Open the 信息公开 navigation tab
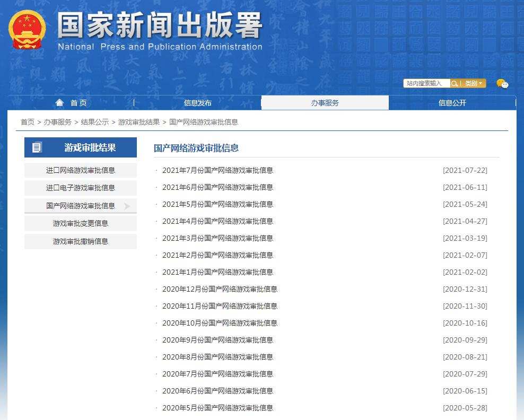This screenshot has width=524, height=420. (452, 102)
